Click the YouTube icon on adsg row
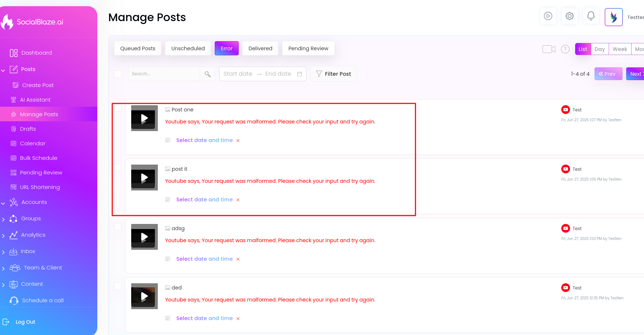The width and height of the screenshot is (644, 335). point(566,228)
